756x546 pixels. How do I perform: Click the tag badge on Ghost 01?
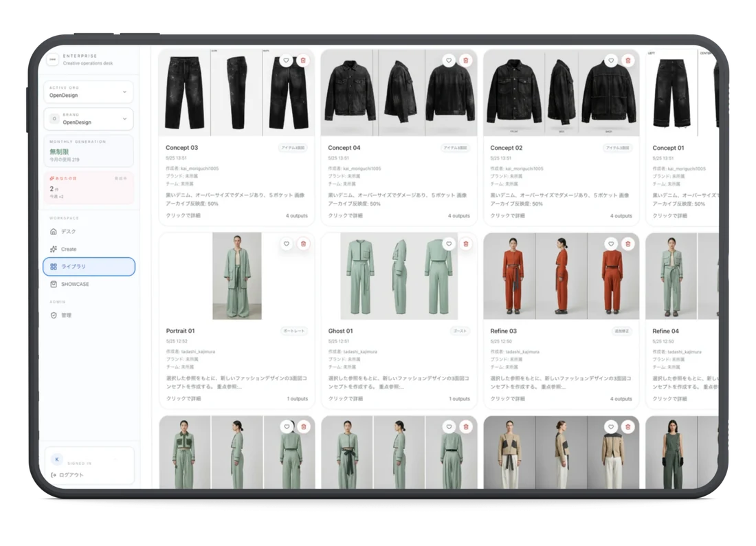pyautogui.click(x=460, y=331)
